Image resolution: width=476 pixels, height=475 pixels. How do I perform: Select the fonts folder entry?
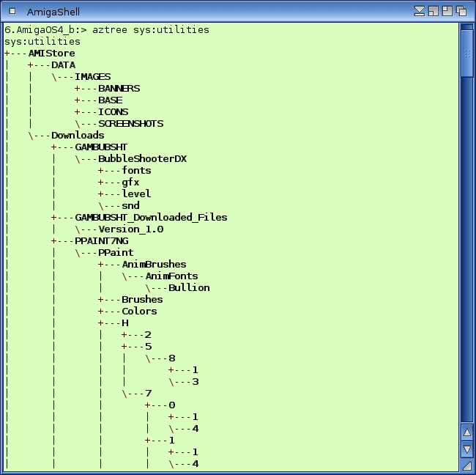pos(137,171)
